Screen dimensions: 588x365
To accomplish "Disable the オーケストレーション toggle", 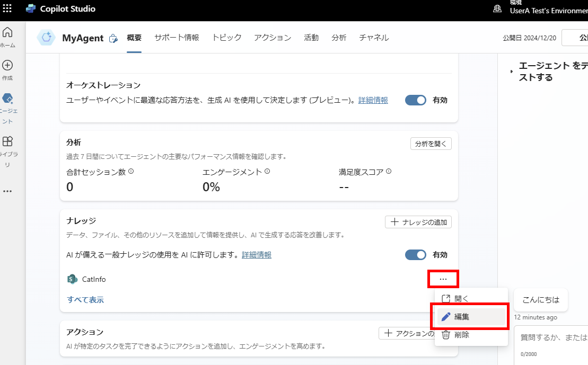I will coord(416,100).
